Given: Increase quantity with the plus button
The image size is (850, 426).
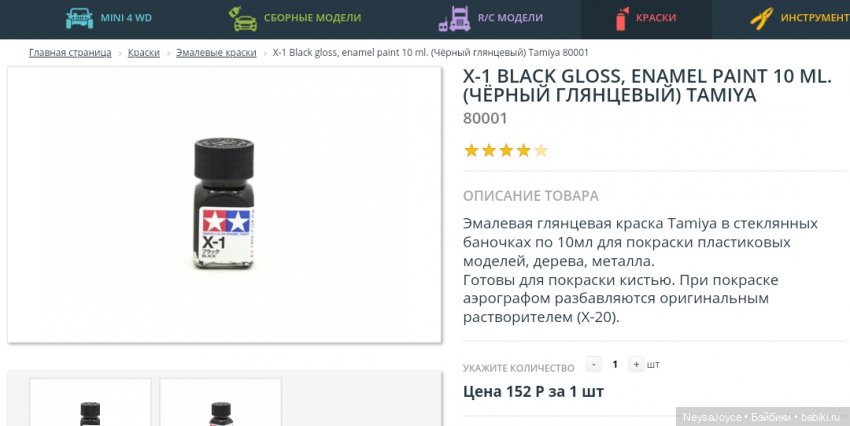Looking at the screenshot, I should coord(636,364).
